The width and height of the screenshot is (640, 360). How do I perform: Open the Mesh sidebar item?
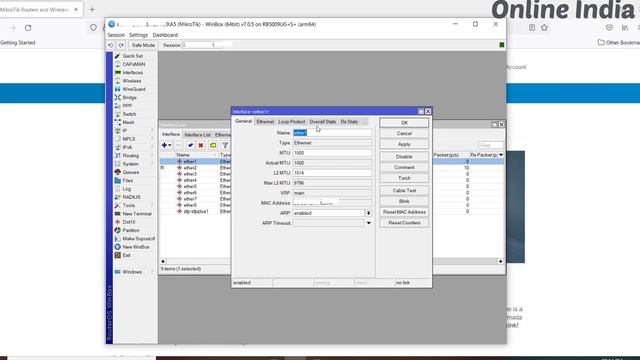tap(128, 122)
